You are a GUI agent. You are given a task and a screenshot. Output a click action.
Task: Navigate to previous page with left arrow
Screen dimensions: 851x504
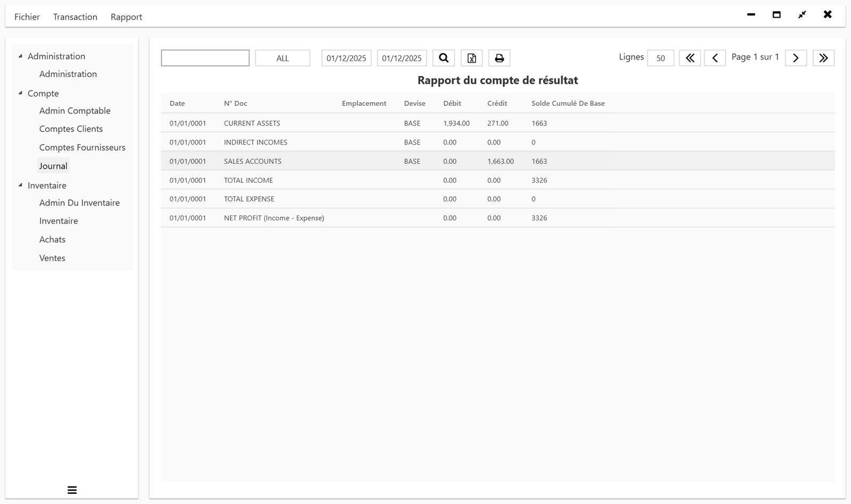click(715, 57)
